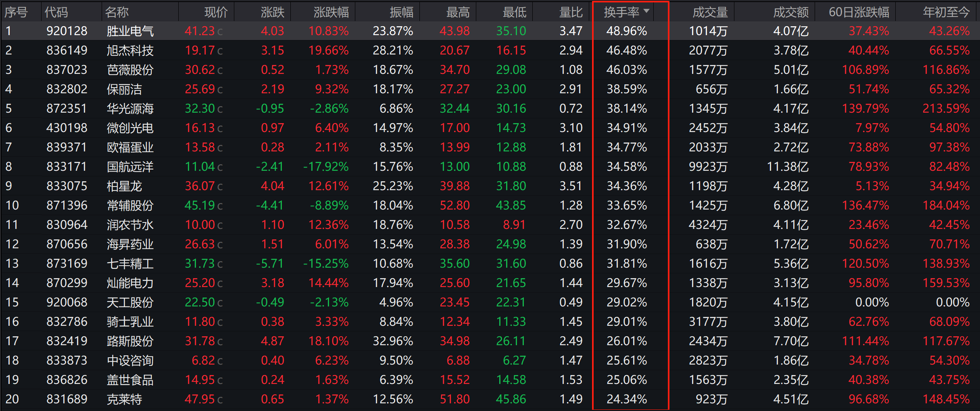Select stock 天工股份 in the list
The height and width of the screenshot is (411, 980).
click(130, 302)
